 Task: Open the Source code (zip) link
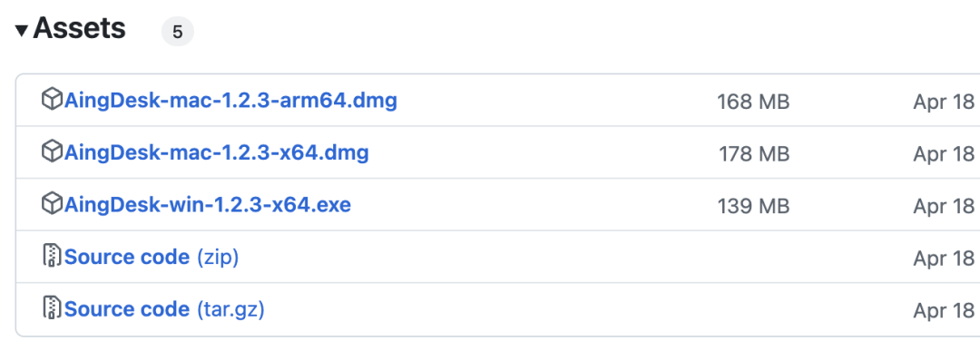point(152,257)
